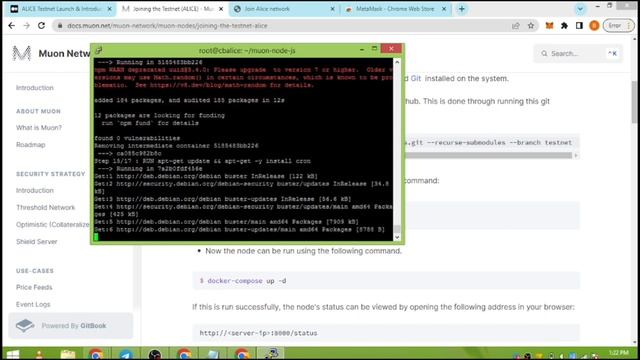
Task: Open Telegram from taskbar
Action: (126, 354)
